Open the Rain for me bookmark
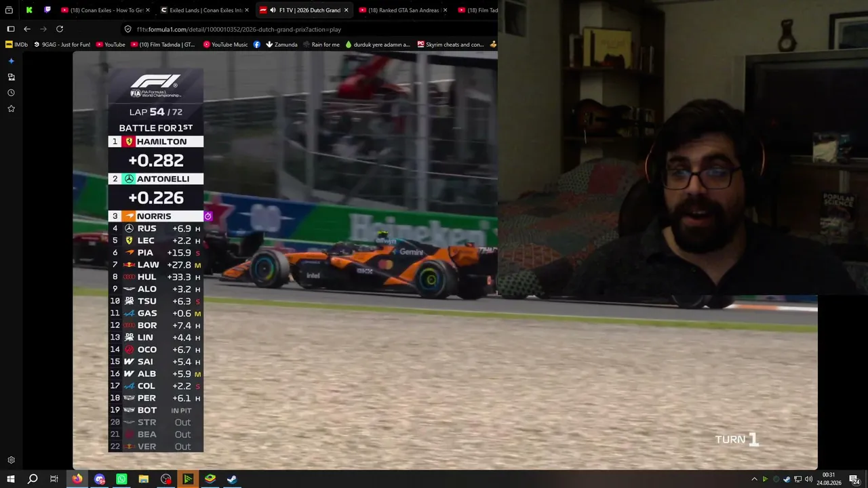868x488 pixels. [321, 45]
